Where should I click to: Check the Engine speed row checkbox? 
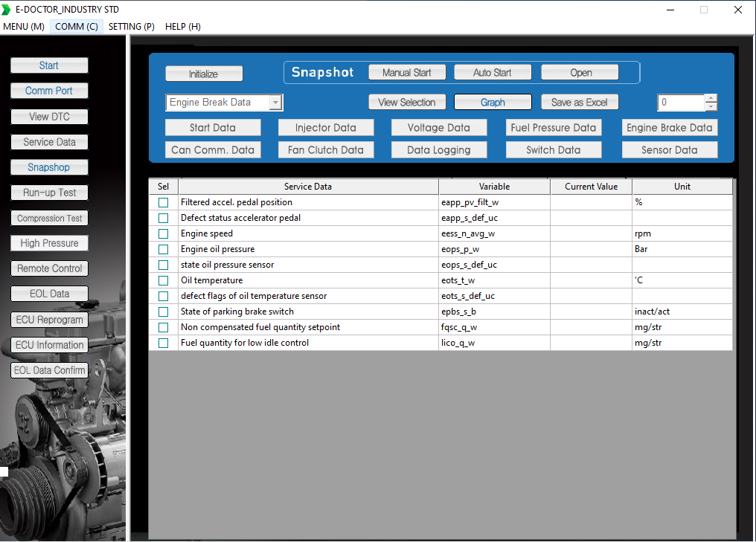tap(164, 233)
